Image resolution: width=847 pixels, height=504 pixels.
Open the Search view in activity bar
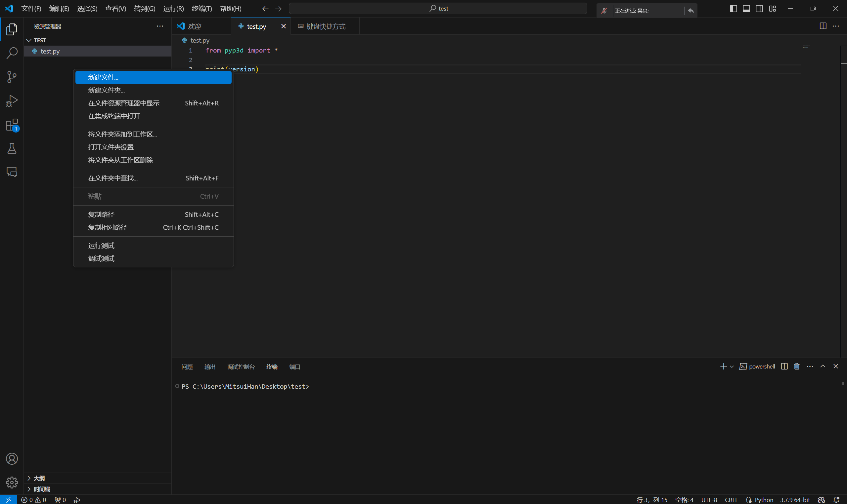pos(12,53)
